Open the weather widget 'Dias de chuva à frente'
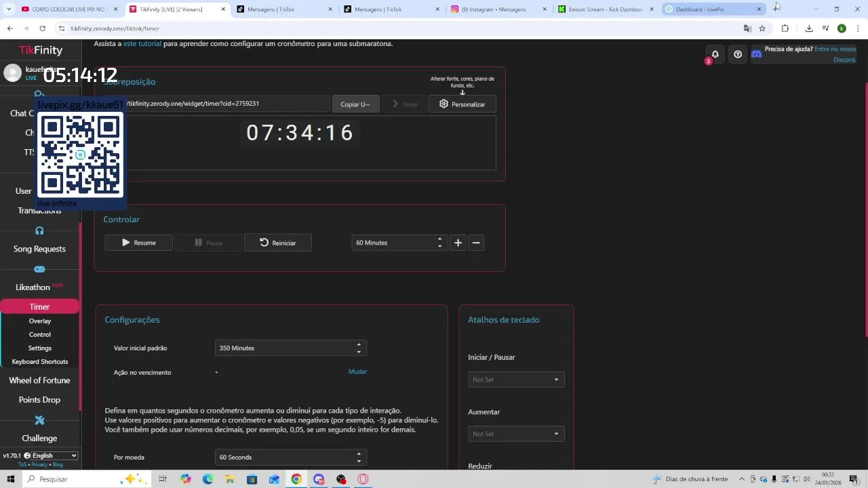Image resolution: width=868 pixels, height=488 pixels. (x=690, y=479)
